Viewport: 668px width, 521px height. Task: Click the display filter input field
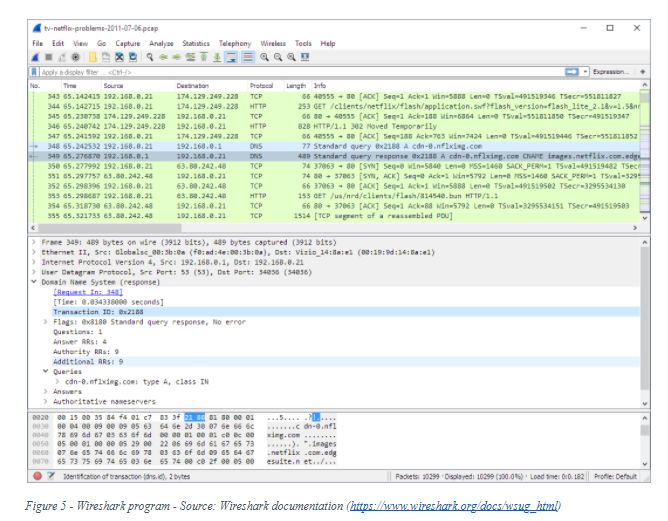click(302, 72)
